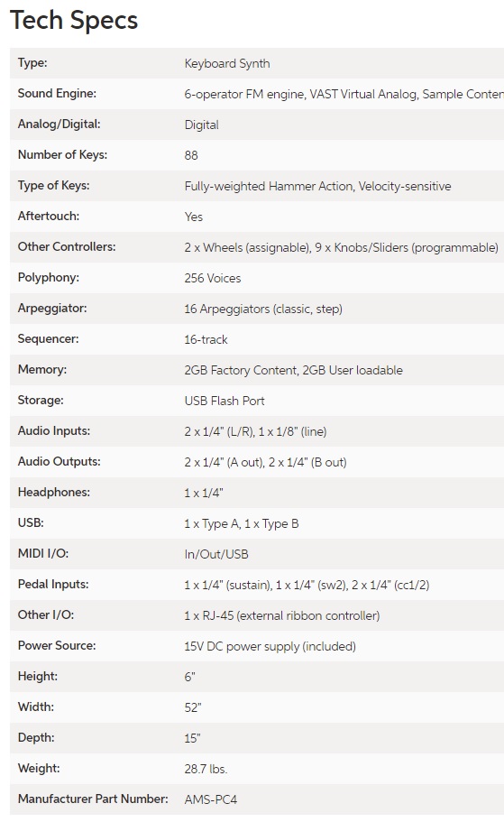Select the Type of Keys value
The height and width of the screenshot is (822, 504).
[317, 186]
